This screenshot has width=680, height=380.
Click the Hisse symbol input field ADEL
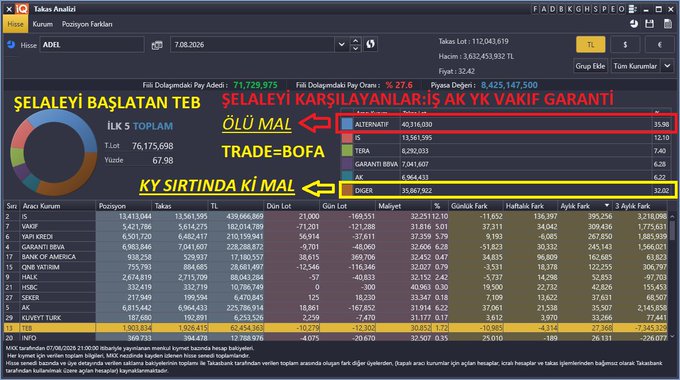[92, 45]
